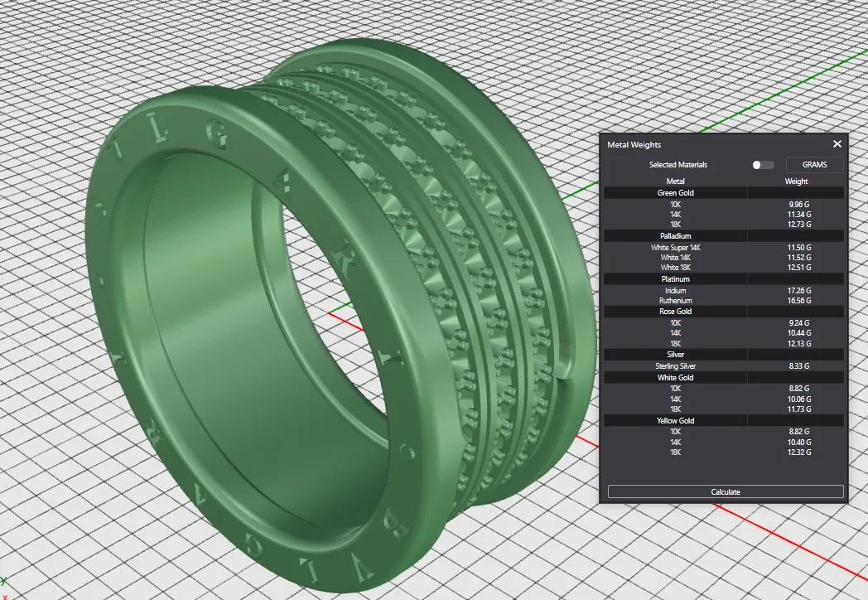Click the Weight column header
Image resolution: width=868 pixels, height=600 pixels.
tap(796, 181)
